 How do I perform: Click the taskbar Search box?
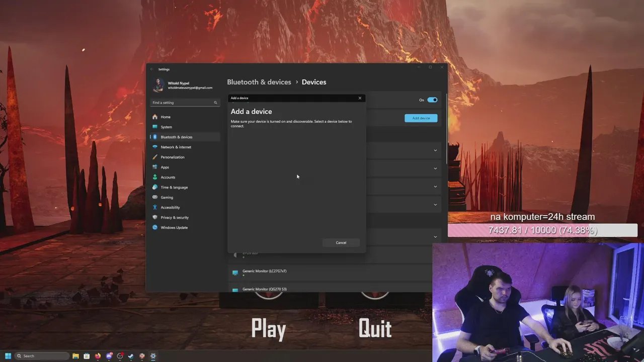[x=42, y=356]
